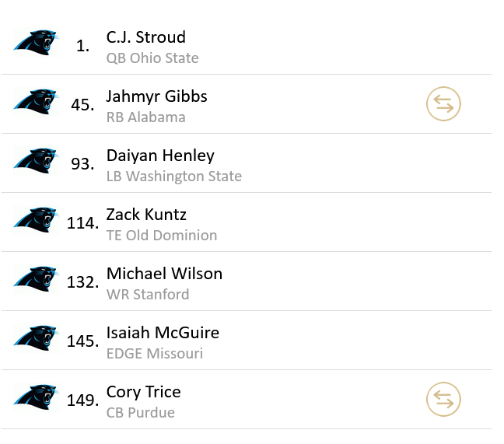Select Daiyan Henley player name
Viewport: 504px width, 444px height.
click(160, 156)
